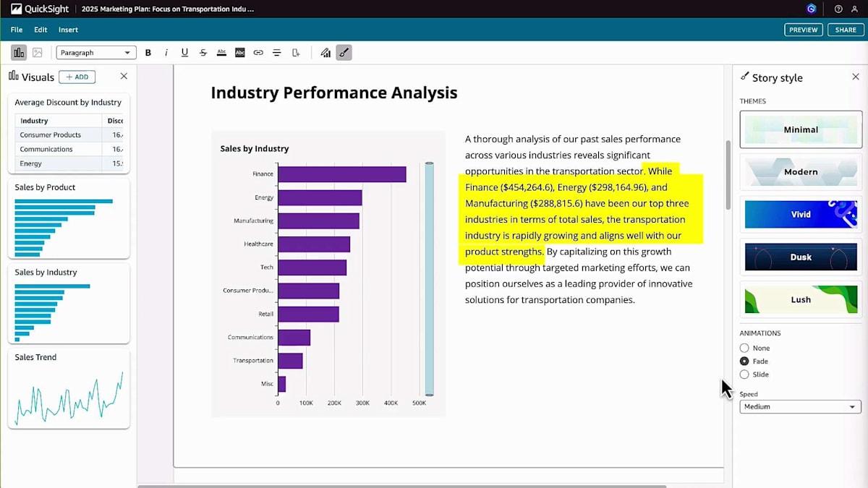
Task: Click the Healthcare bar in chart
Action: pyautogui.click(x=314, y=244)
